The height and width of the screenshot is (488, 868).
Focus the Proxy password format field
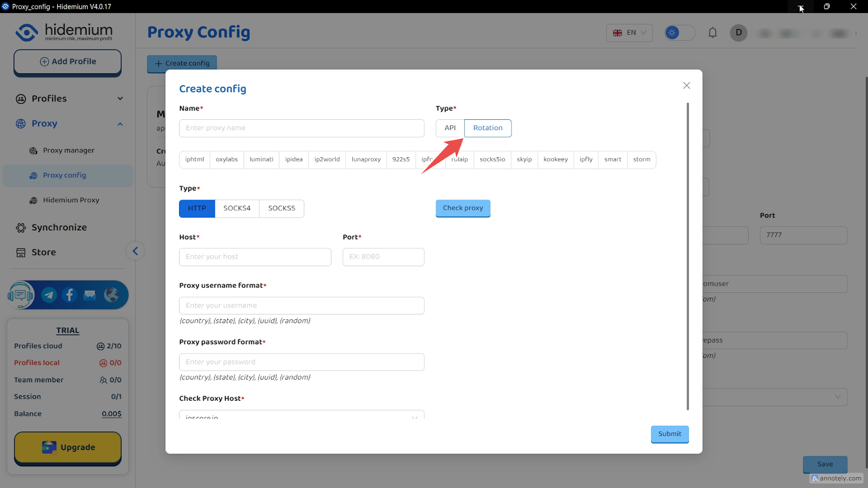(302, 362)
